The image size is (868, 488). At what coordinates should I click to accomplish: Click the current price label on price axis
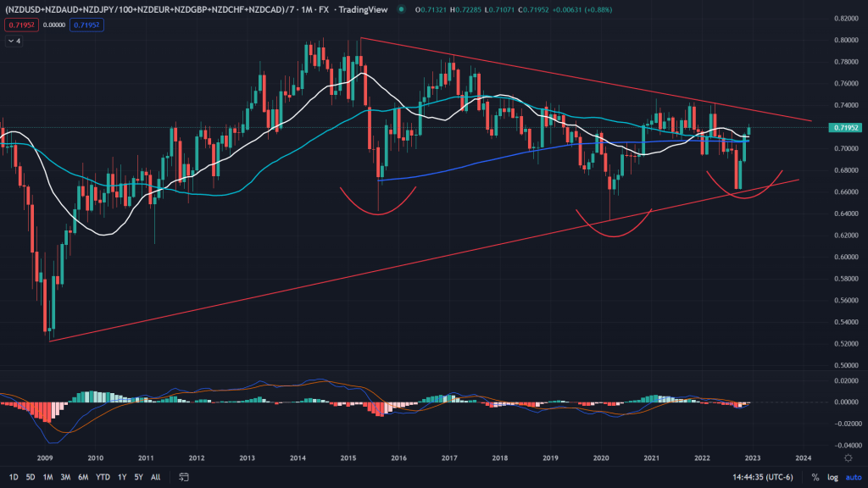(x=843, y=128)
